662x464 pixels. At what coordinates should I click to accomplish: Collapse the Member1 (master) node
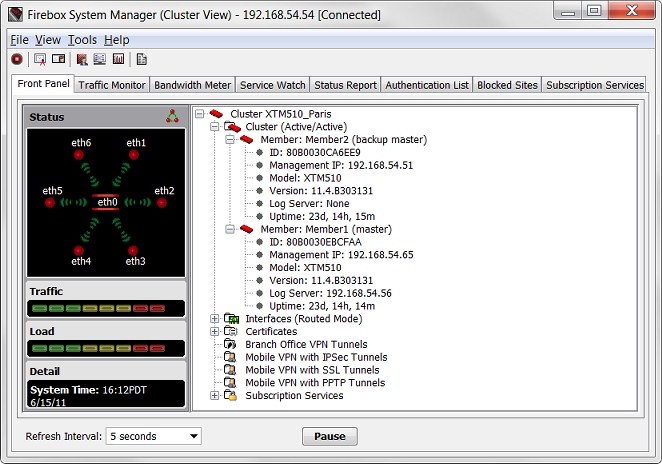tap(230, 229)
